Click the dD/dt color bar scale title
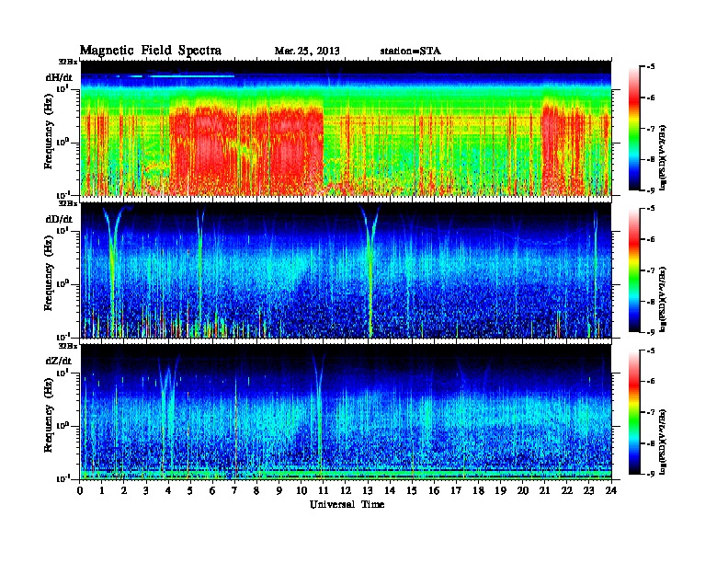 [664, 299]
